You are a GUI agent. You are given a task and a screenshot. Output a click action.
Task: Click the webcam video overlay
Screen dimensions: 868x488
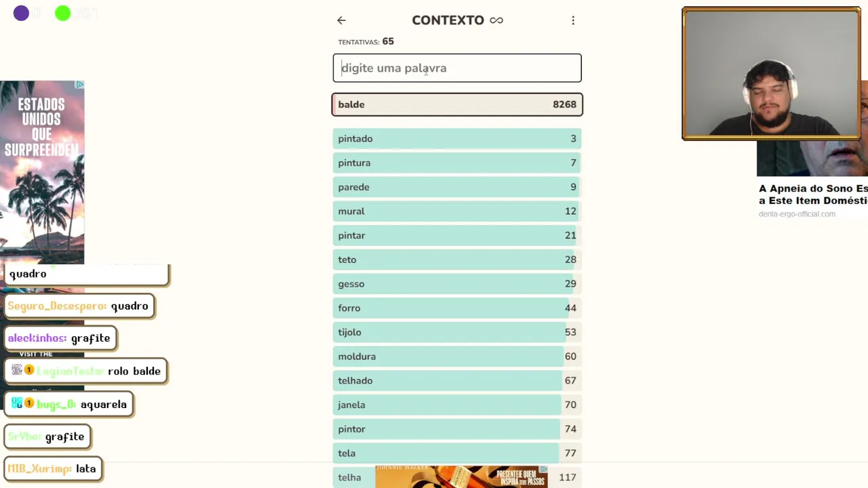click(x=771, y=74)
